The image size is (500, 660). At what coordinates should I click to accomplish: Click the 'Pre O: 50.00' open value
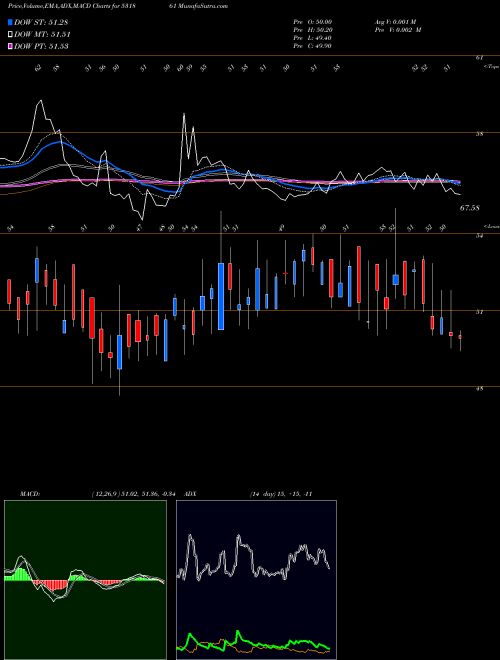tap(313, 21)
